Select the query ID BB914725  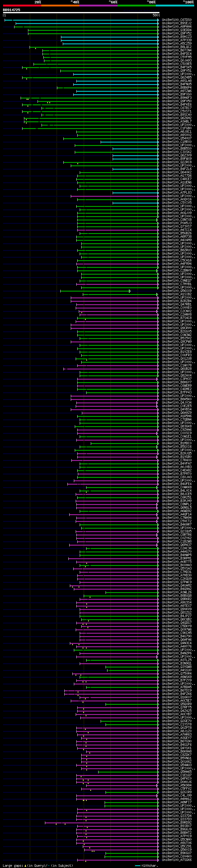[x=11, y=10]
